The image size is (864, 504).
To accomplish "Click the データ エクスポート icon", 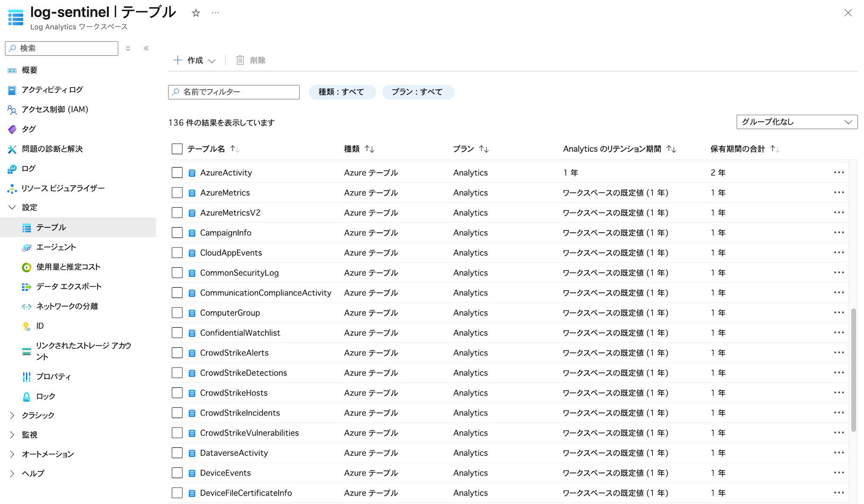I will tap(26, 287).
